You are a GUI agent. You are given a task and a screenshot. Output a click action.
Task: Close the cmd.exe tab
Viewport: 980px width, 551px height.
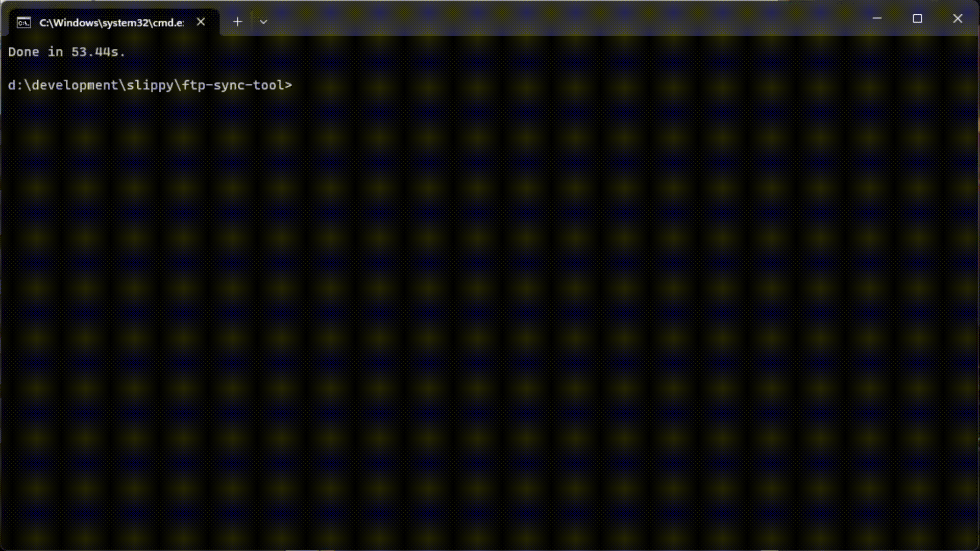pyautogui.click(x=201, y=22)
